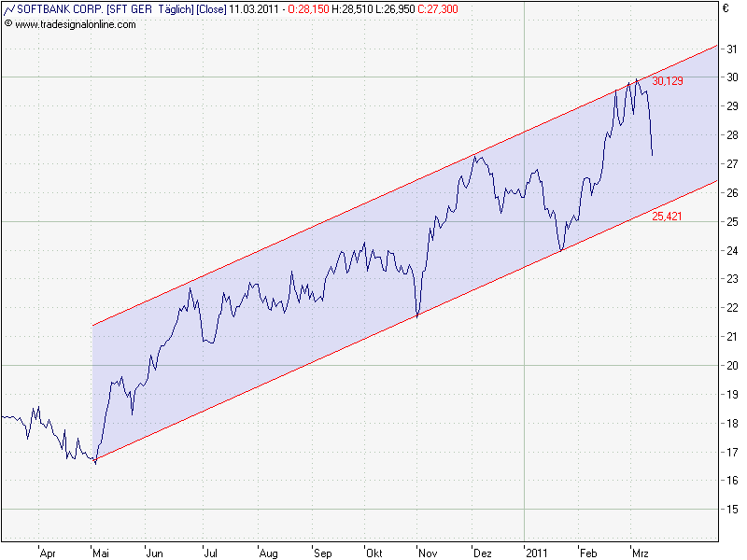Click the 20 price axis label

click(x=732, y=365)
